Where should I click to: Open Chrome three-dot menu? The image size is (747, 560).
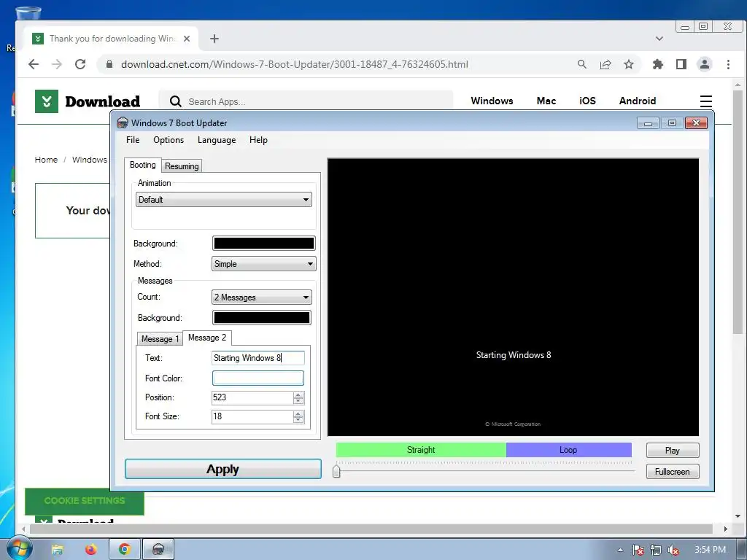[728, 64]
